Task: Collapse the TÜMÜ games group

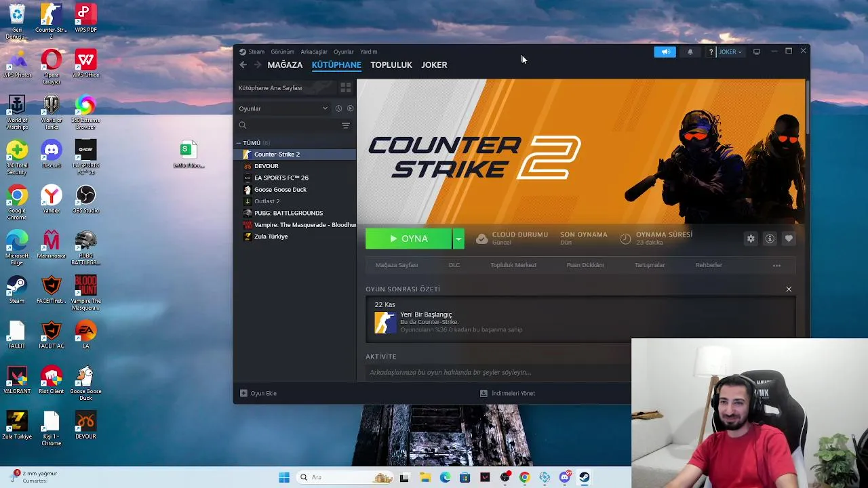Action: [239, 143]
